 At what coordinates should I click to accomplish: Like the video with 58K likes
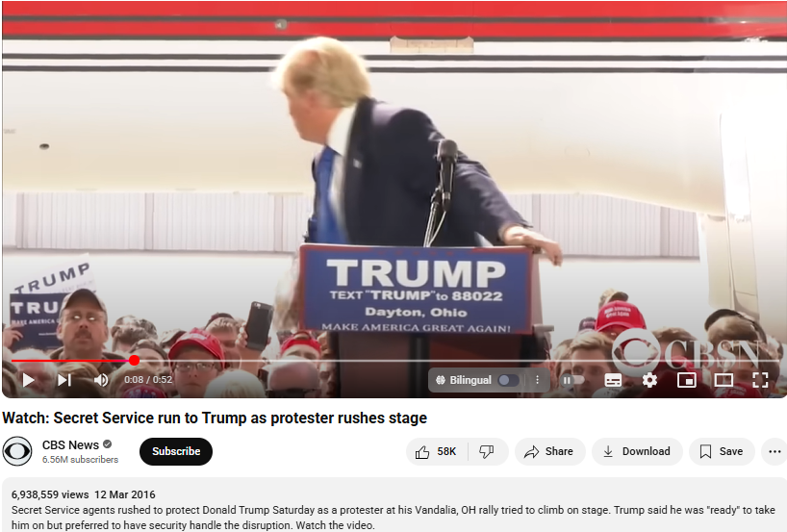tap(436, 452)
